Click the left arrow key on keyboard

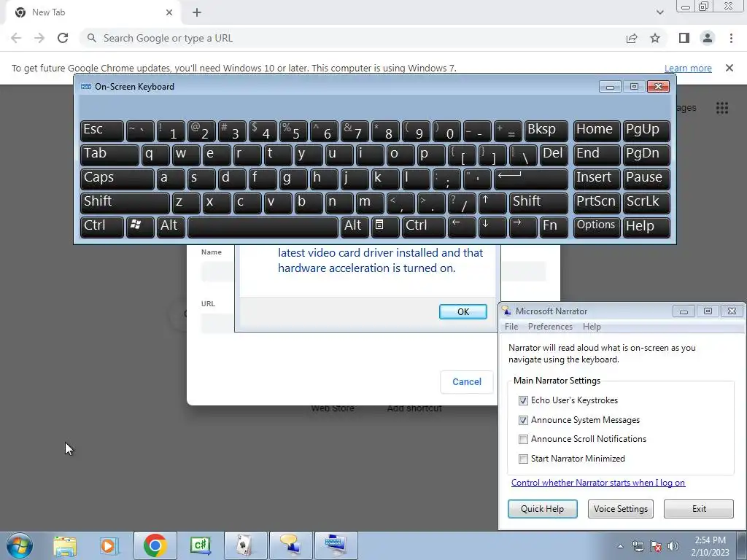(x=462, y=227)
